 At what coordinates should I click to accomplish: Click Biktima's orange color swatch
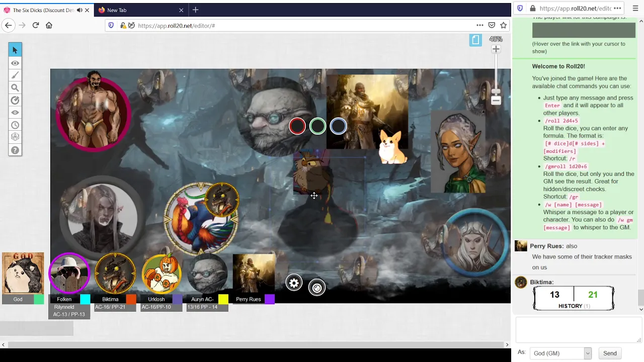click(x=131, y=299)
